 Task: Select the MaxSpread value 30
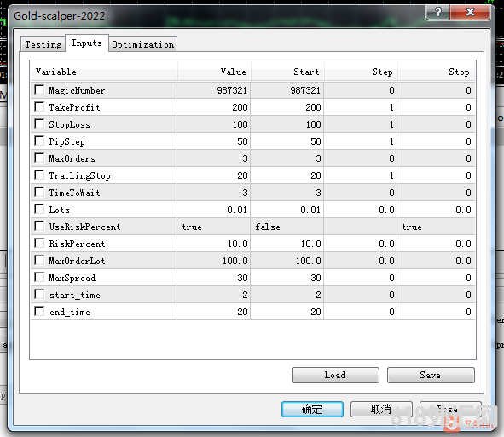coord(214,278)
